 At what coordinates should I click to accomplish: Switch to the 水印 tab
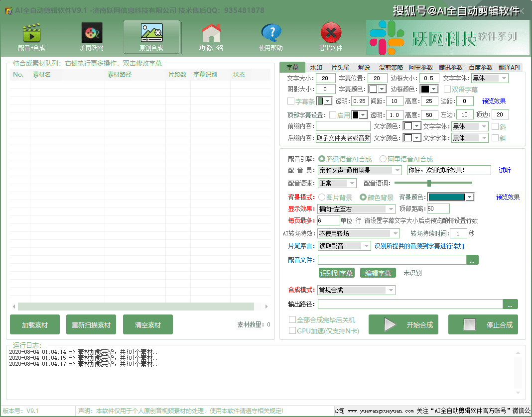[x=316, y=68]
